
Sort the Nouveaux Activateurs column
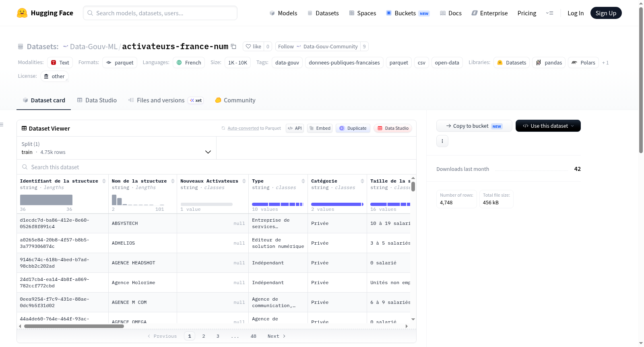tap(244, 181)
